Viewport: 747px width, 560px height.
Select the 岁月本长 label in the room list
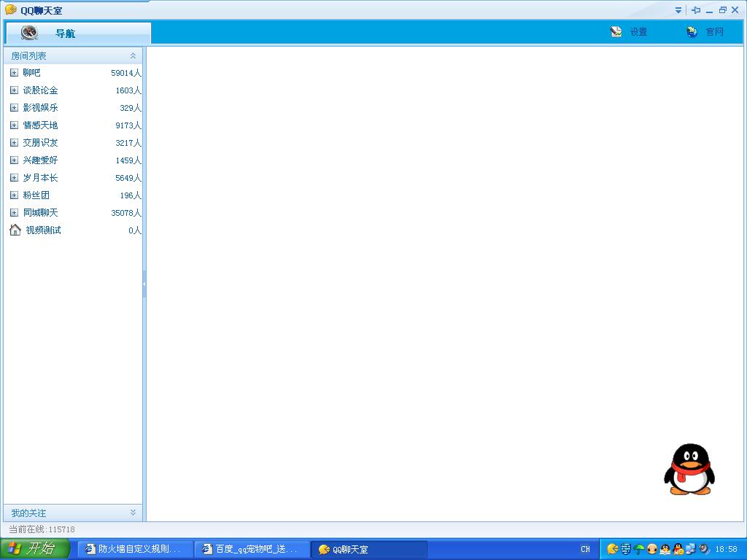coord(41,178)
